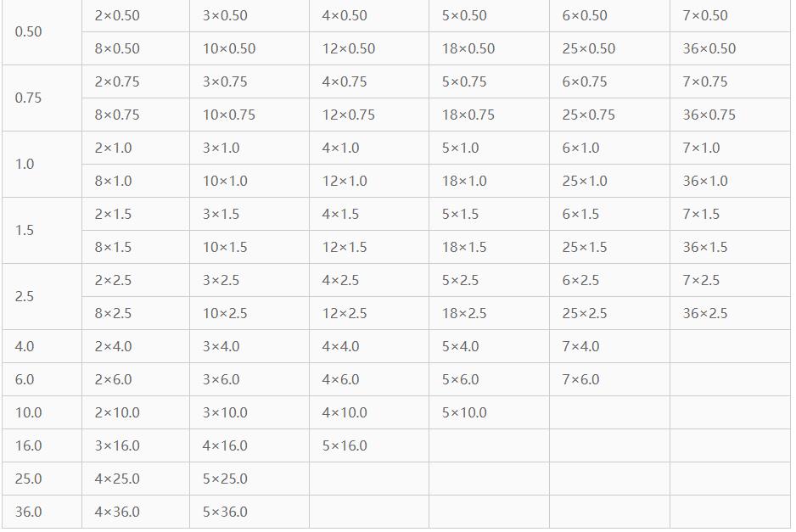
Task: Select the cell showing 4×10.0
Action: click(345, 412)
